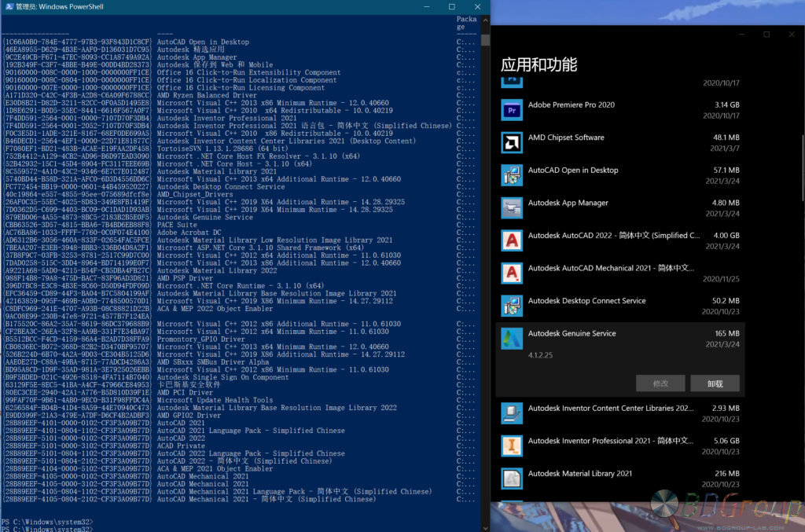Click the AMD Chipset Software icon
The height and width of the screenshot is (532, 805).
[x=512, y=142]
